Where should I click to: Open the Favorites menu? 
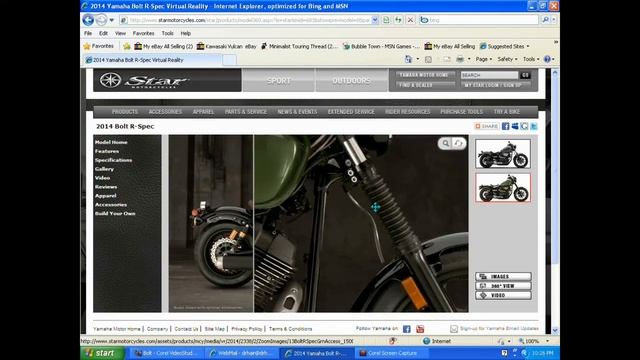point(143,33)
